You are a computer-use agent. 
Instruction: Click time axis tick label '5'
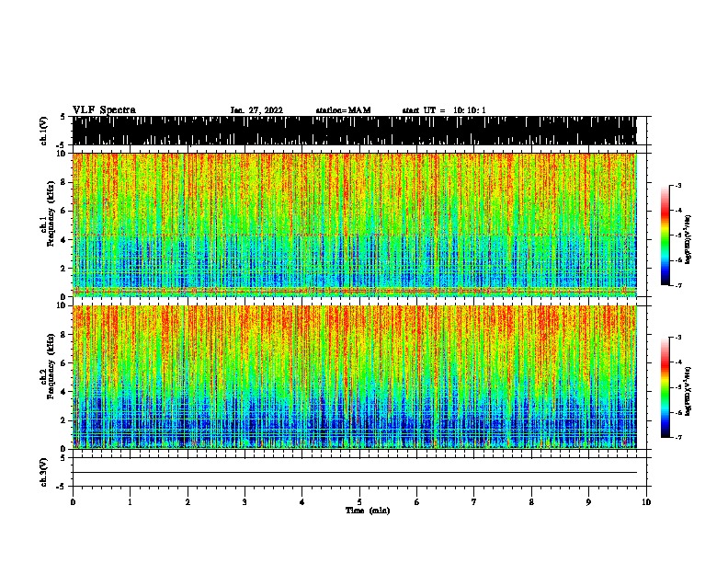[359, 502]
